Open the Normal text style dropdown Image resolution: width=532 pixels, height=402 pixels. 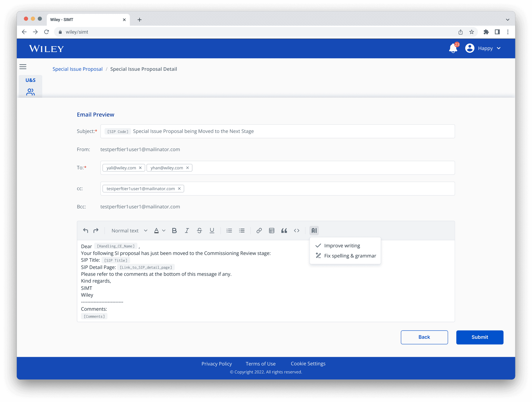[129, 230]
